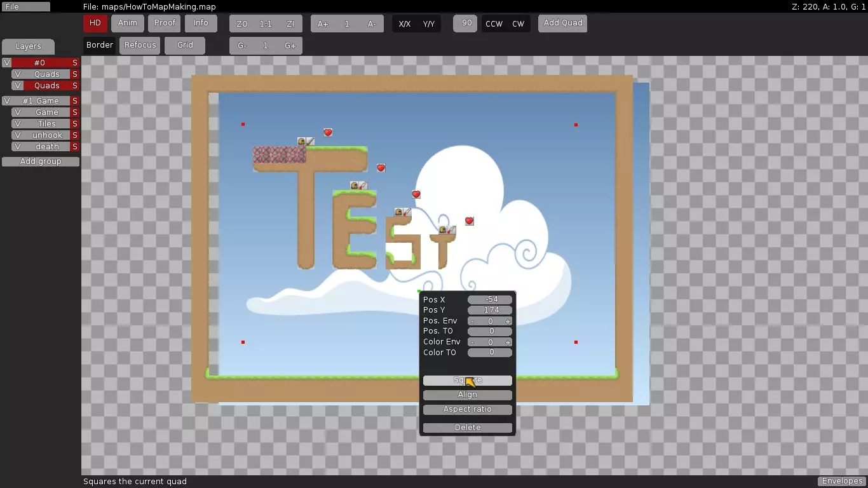Click the animation speed 1 button
This screenshot has height=488, width=868.
pos(347,24)
